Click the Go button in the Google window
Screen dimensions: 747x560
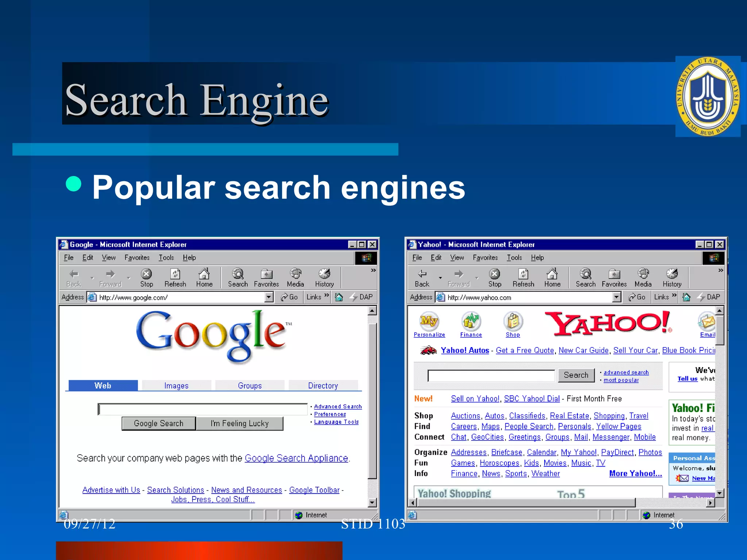289,297
